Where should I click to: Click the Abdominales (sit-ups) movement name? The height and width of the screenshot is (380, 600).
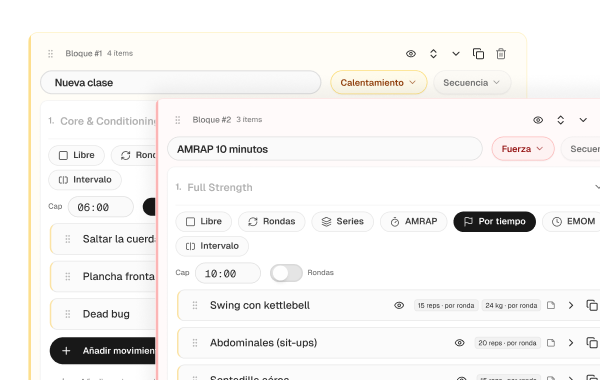263,343
